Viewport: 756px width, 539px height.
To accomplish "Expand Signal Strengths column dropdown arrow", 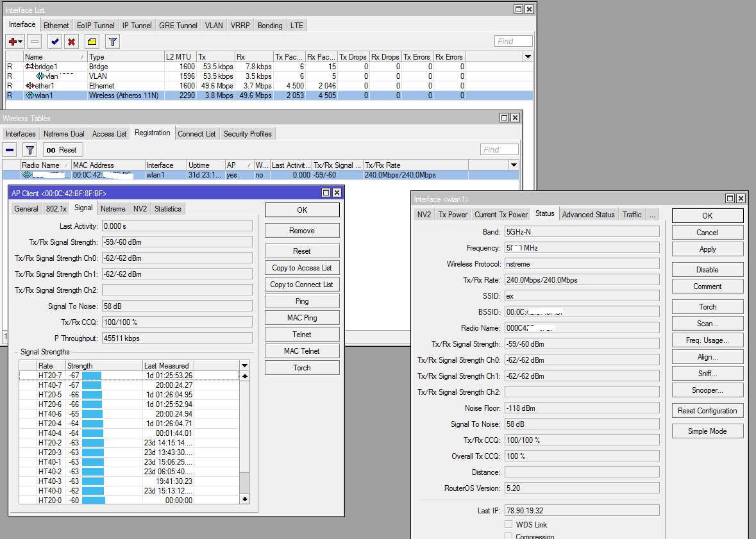I will [x=244, y=366].
